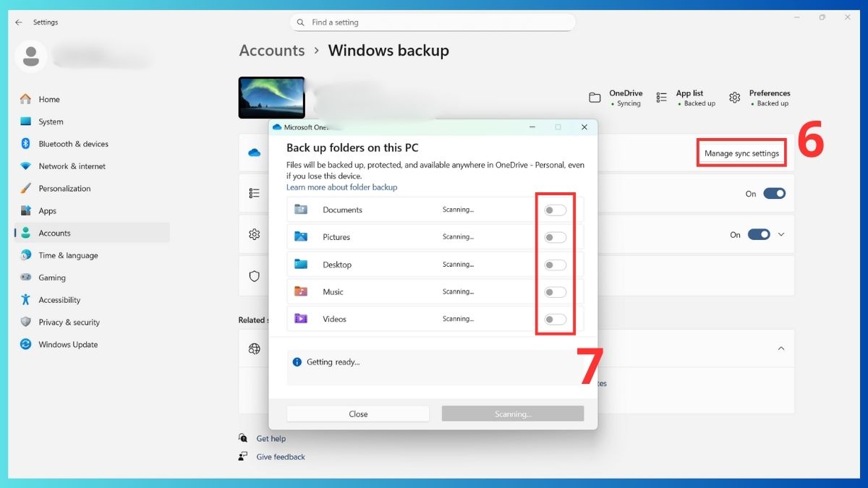Open the Get help link
This screenshot has width=868, height=488.
[271, 439]
